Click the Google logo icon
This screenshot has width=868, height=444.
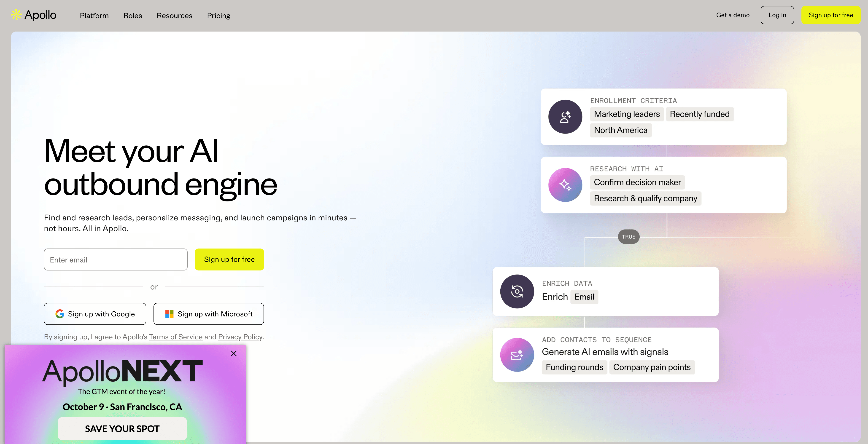click(60, 314)
